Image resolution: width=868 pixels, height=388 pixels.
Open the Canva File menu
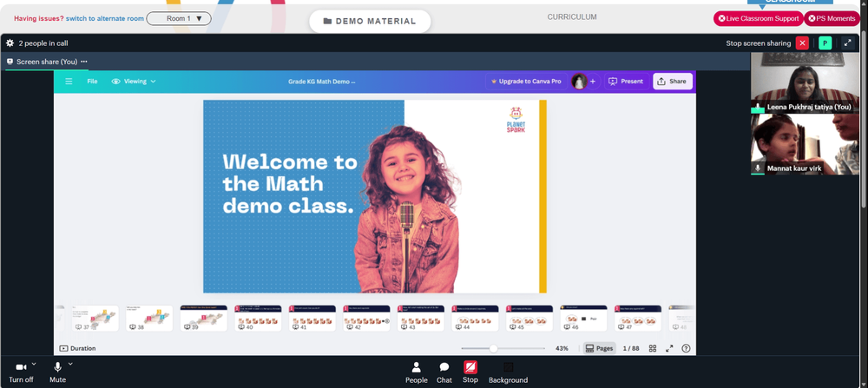(93, 82)
